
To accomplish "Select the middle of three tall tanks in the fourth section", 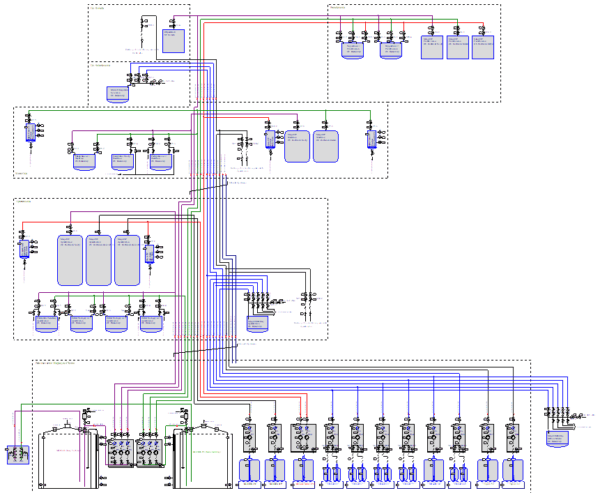I will tap(99, 260).
